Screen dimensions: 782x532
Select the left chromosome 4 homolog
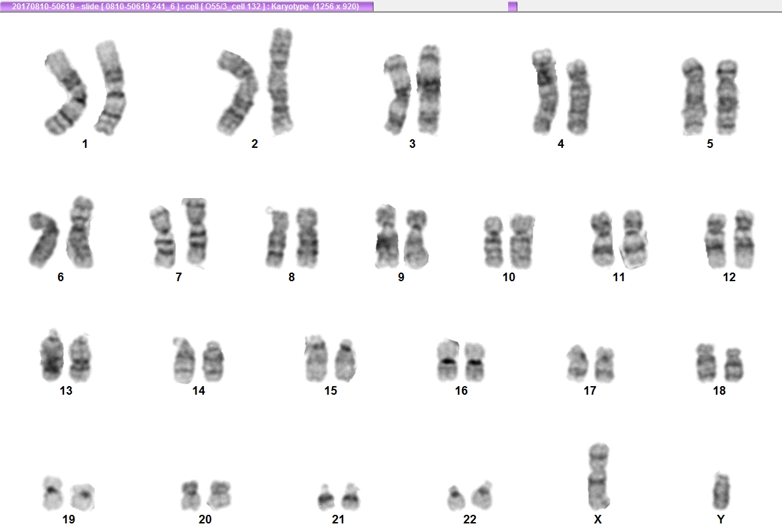[x=545, y=91]
